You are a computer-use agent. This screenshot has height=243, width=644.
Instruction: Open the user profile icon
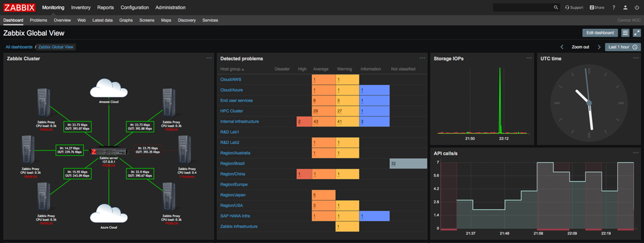tap(626, 7)
